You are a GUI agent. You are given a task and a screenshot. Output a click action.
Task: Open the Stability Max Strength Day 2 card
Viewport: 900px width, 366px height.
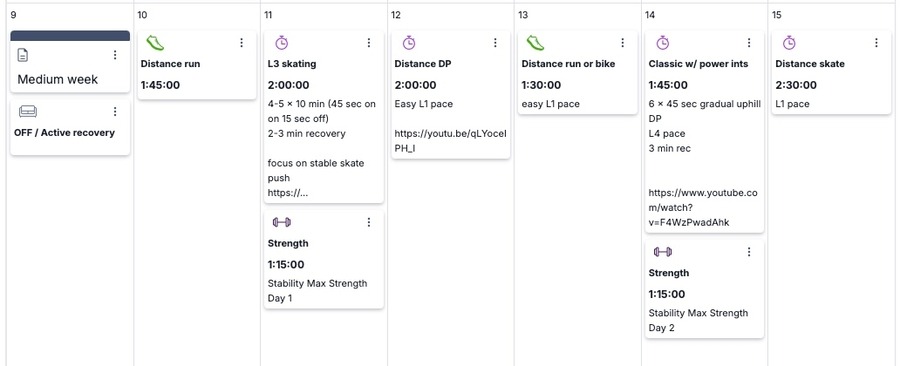pyautogui.click(x=704, y=289)
